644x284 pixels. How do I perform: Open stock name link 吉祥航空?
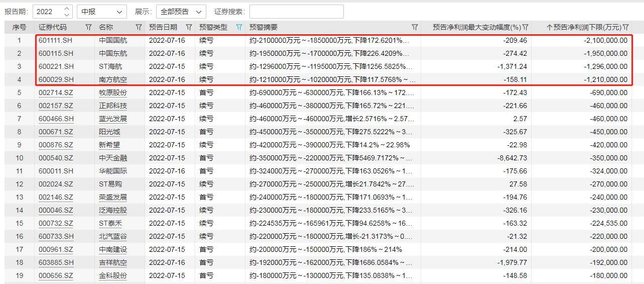point(113,262)
